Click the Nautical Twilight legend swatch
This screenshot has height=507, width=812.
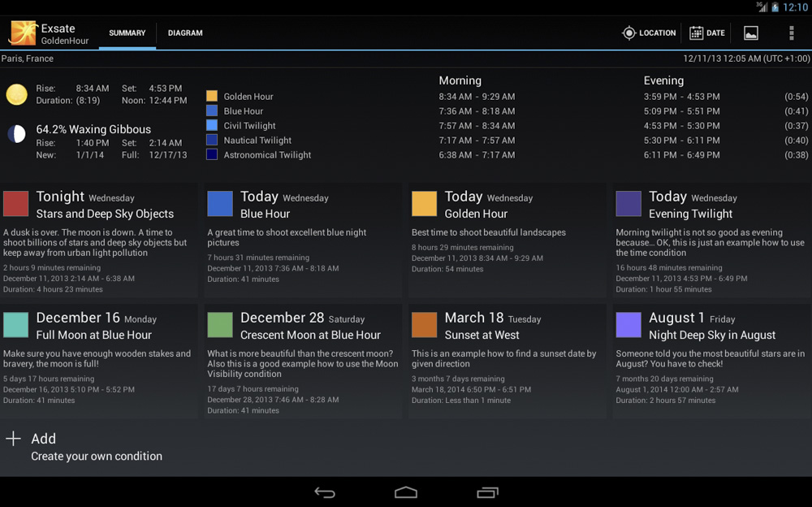212,140
